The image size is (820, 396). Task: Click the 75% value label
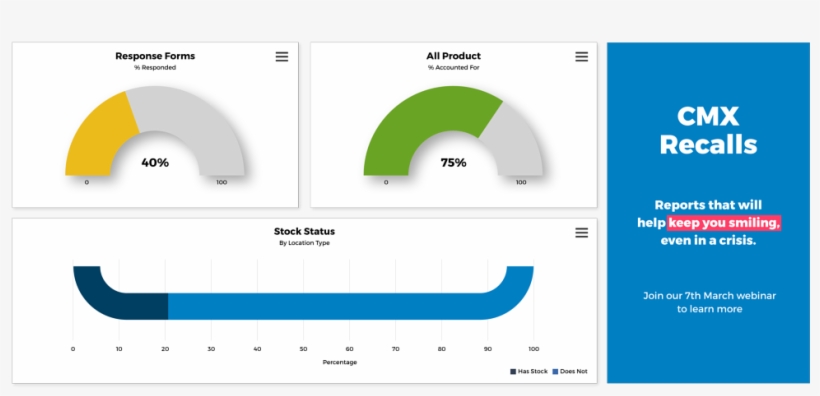(x=453, y=163)
